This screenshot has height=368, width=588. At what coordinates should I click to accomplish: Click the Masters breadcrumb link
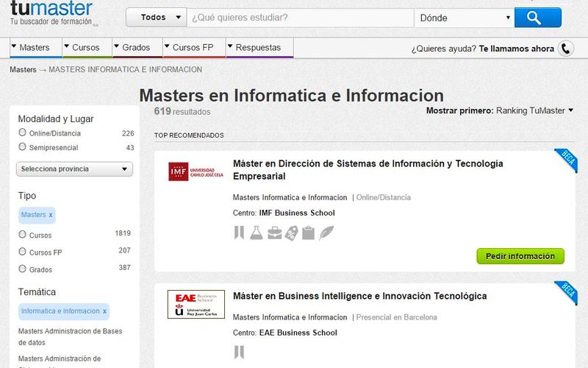(23, 69)
